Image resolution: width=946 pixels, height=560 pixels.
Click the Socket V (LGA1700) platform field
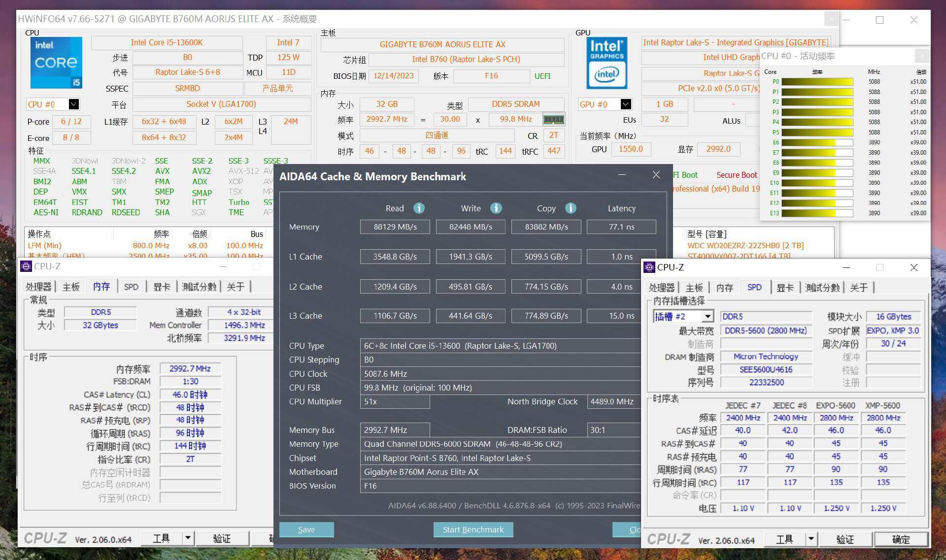tap(221, 104)
